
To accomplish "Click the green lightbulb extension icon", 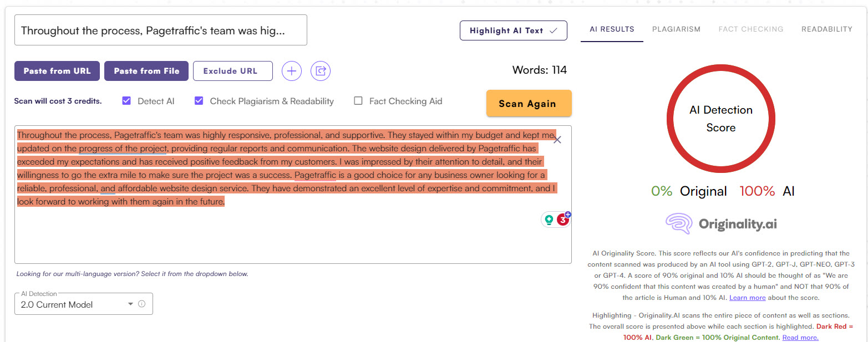I will click(x=549, y=220).
